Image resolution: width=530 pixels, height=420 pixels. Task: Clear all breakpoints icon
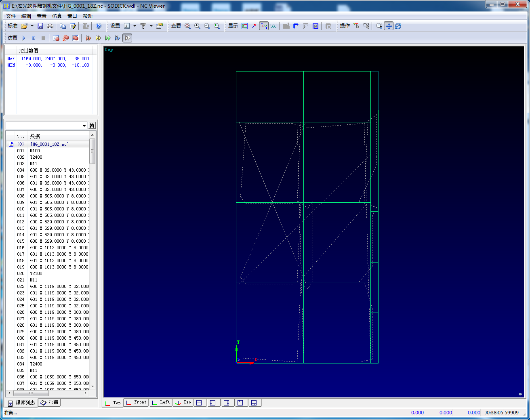[76, 38]
